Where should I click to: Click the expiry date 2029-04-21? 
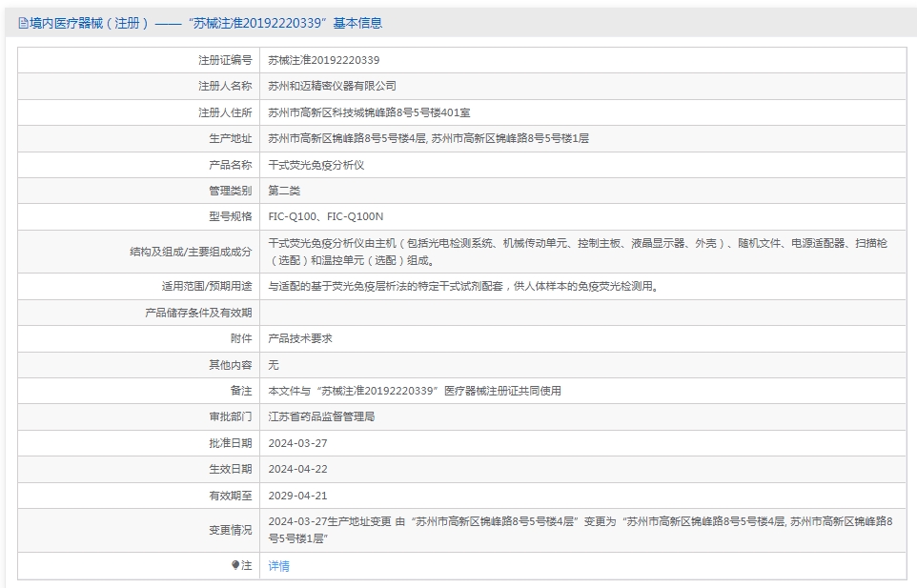coord(297,496)
